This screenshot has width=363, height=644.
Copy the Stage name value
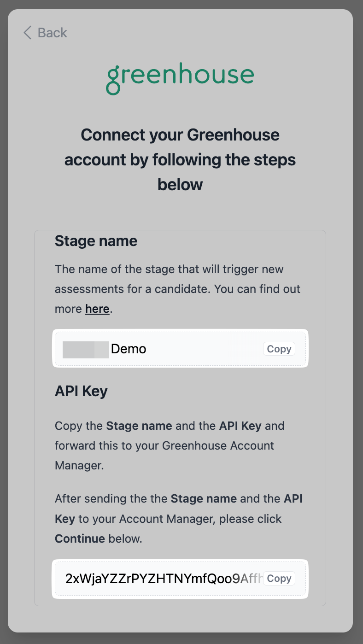[x=279, y=349]
